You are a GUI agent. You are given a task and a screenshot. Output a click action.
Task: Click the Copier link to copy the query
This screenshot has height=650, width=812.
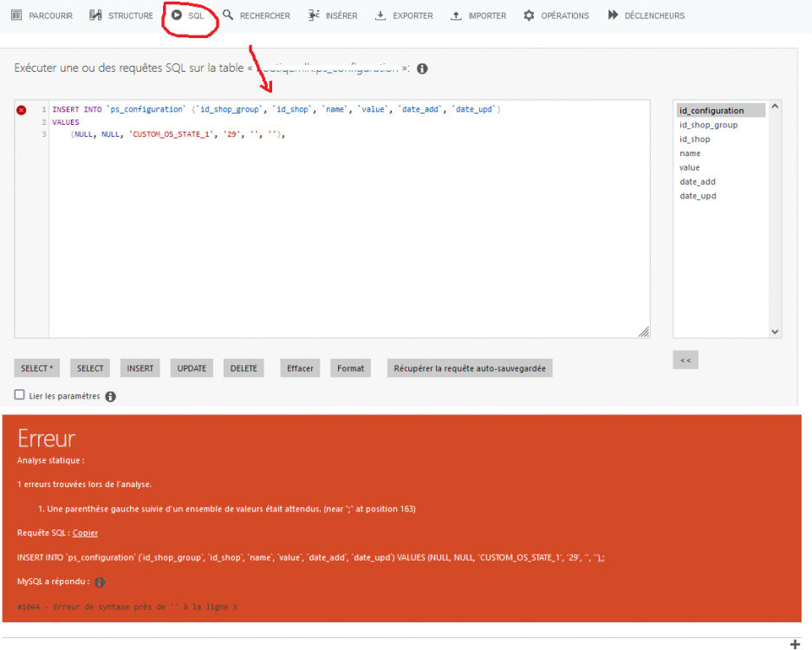[85, 532]
